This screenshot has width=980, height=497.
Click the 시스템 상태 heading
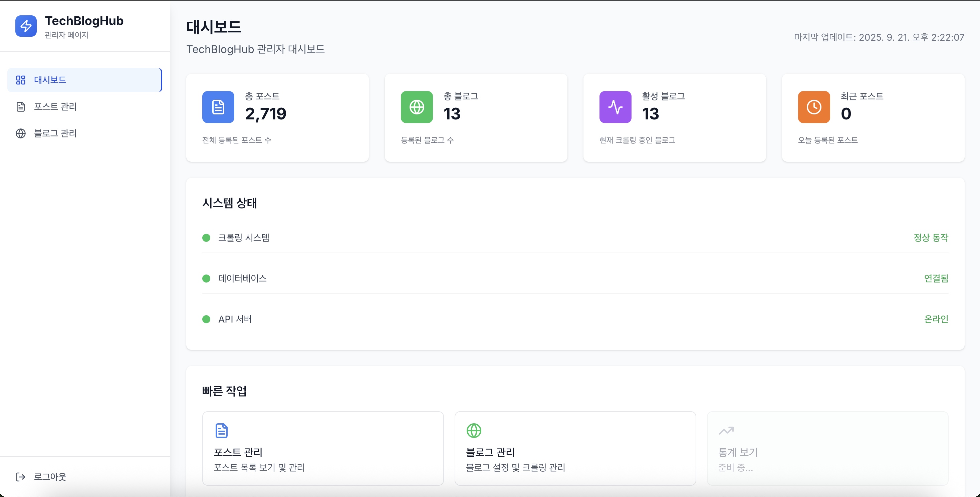(229, 203)
